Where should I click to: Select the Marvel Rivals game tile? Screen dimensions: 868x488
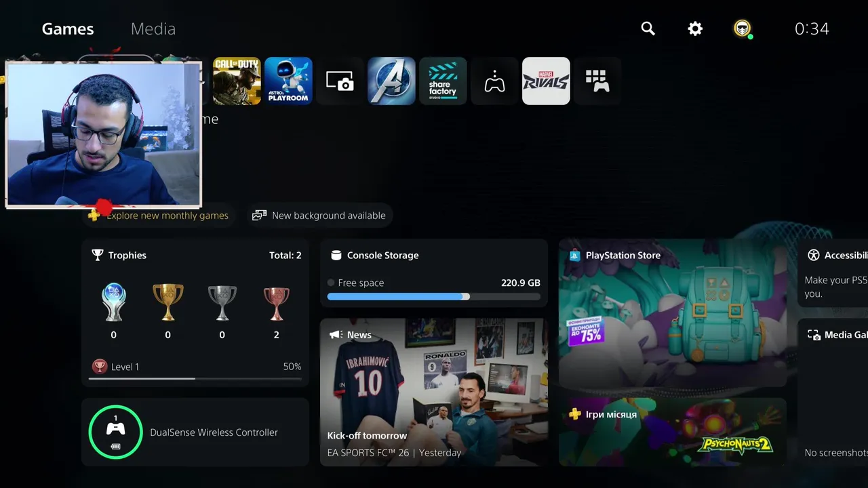click(x=546, y=81)
